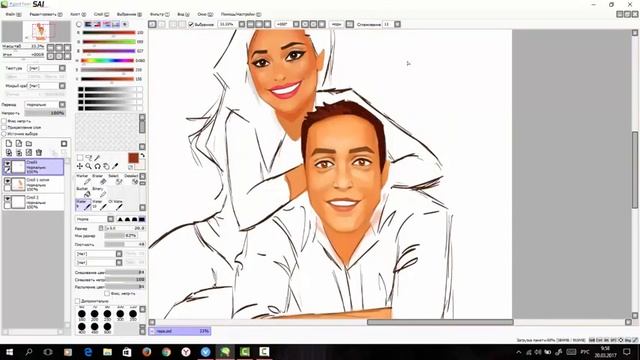Select the rectangular selection tool
The image size is (640, 360).
tap(80, 158)
